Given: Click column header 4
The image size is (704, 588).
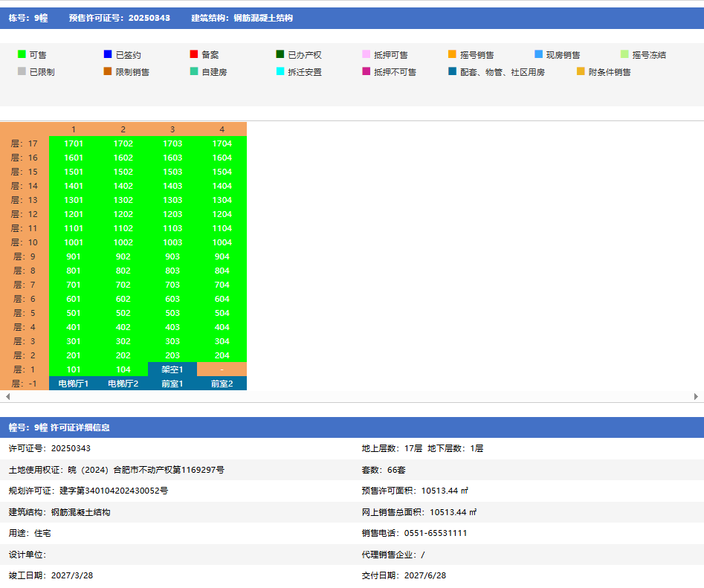Looking at the screenshot, I should point(222,129).
